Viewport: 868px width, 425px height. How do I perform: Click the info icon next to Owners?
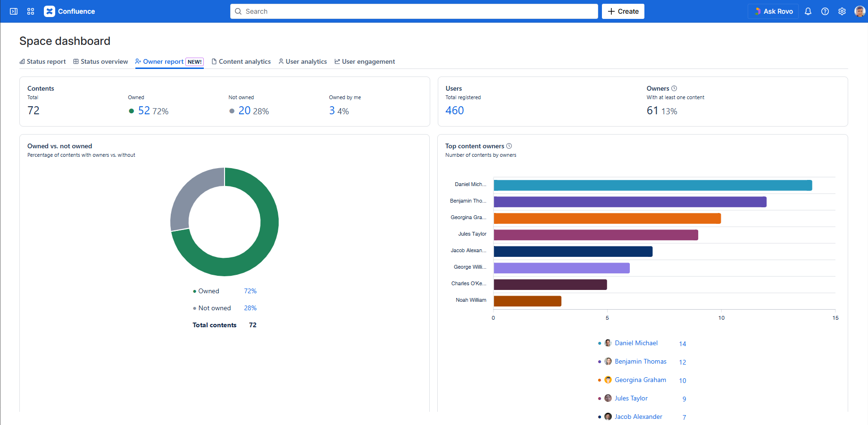[674, 88]
